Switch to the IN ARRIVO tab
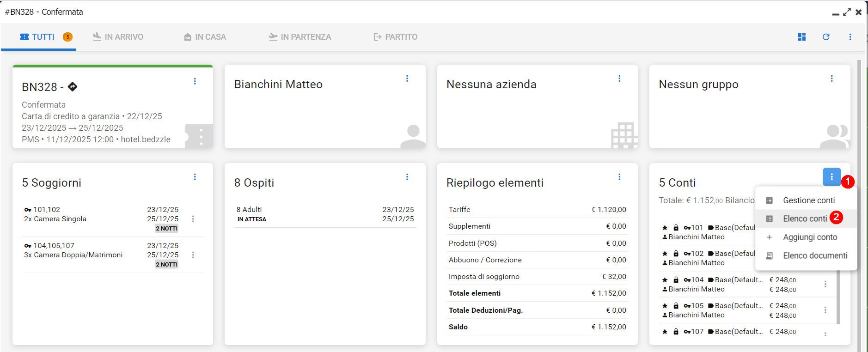This screenshot has height=352, width=868. 118,37
